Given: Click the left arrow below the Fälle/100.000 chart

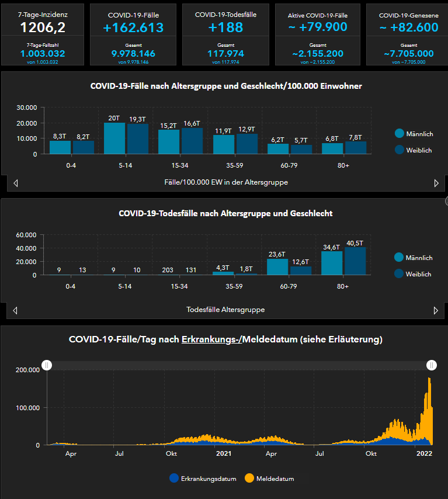Looking at the screenshot, I should (x=15, y=183).
